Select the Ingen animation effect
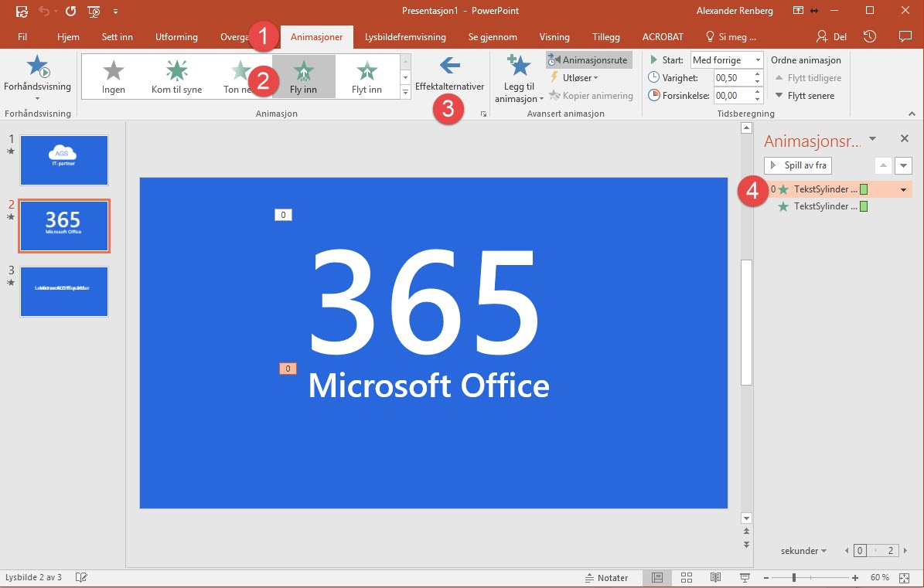Screen dimensions: 924x588 tap(113, 76)
